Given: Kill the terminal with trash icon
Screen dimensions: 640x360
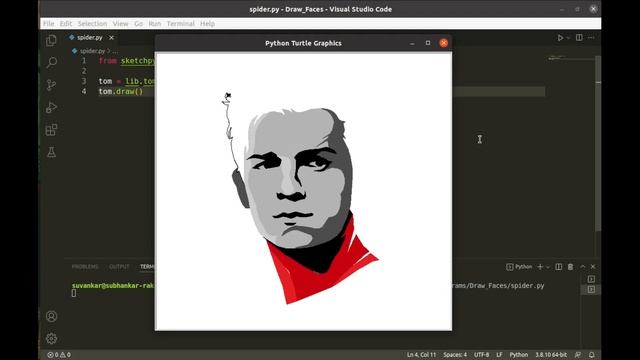Looking at the screenshot, I should (571, 267).
